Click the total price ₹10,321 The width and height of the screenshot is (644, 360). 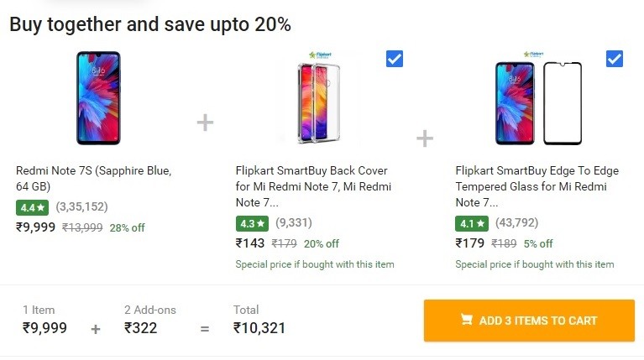[x=259, y=328]
